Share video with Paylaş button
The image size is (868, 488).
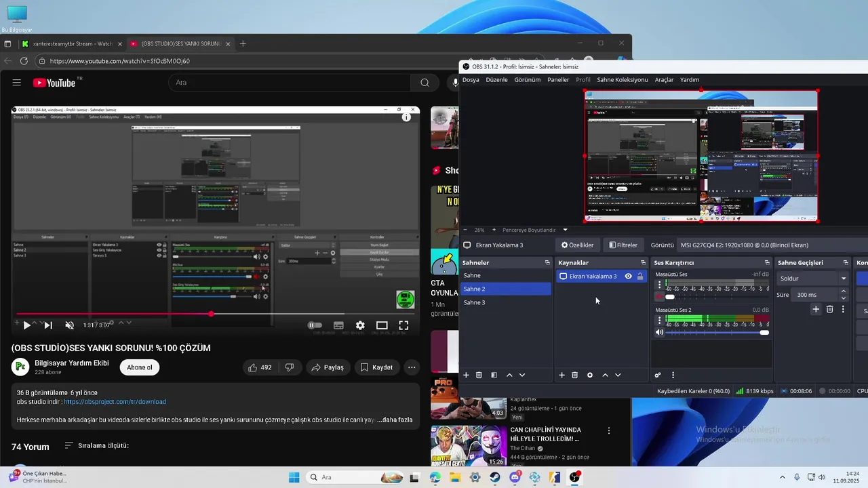point(328,367)
